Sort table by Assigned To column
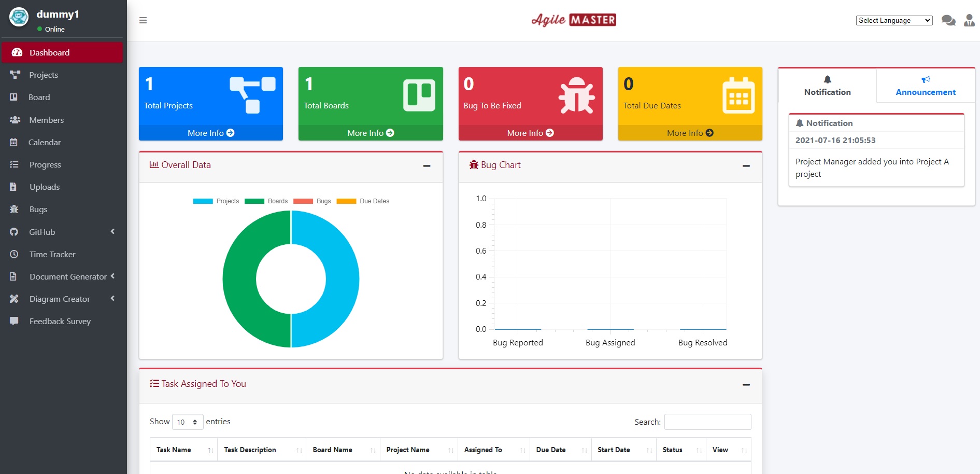The image size is (980, 474). point(494,450)
